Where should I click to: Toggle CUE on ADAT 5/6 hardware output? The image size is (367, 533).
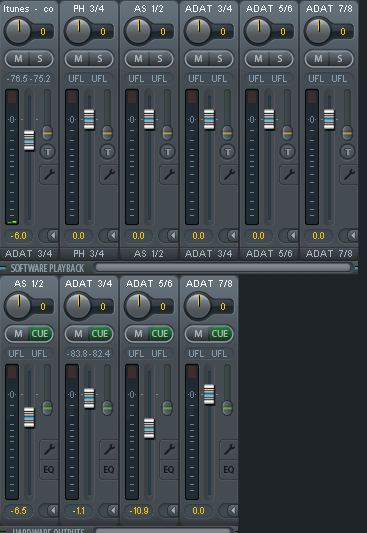pos(160,334)
